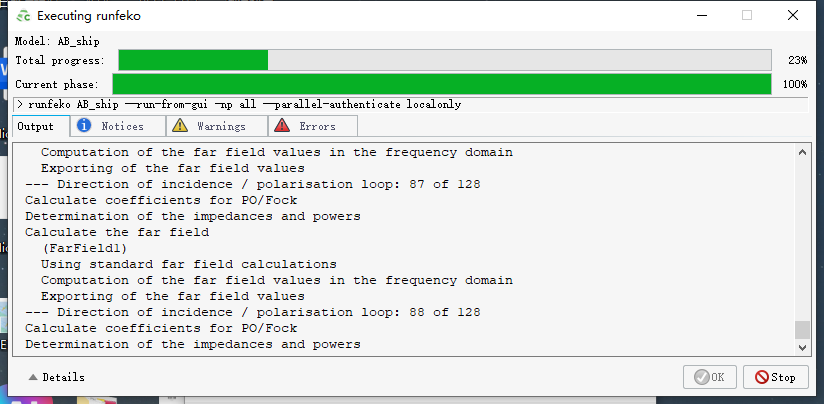Click the scrollbar up arrow in output

click(802, 152)
